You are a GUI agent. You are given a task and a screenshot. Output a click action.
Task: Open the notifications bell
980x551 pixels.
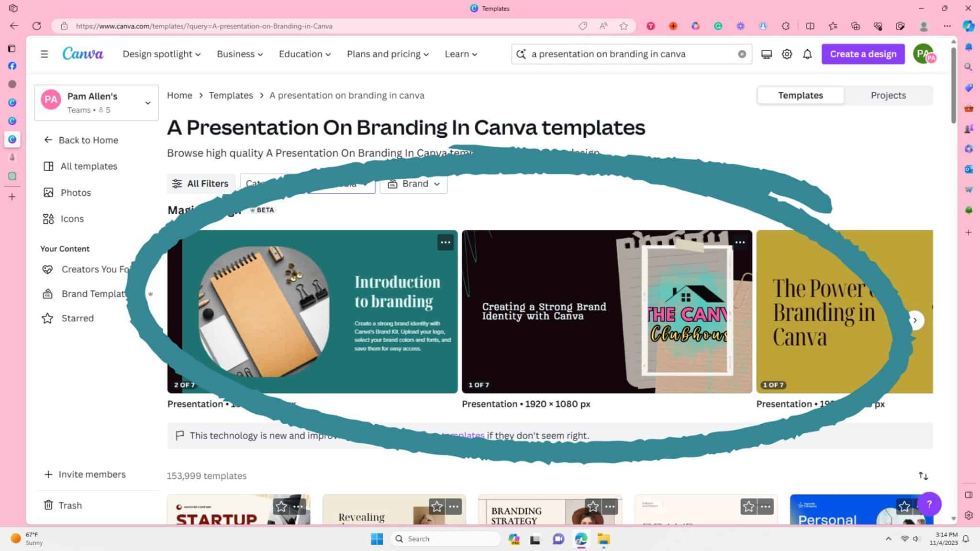[x=807, y=54]
